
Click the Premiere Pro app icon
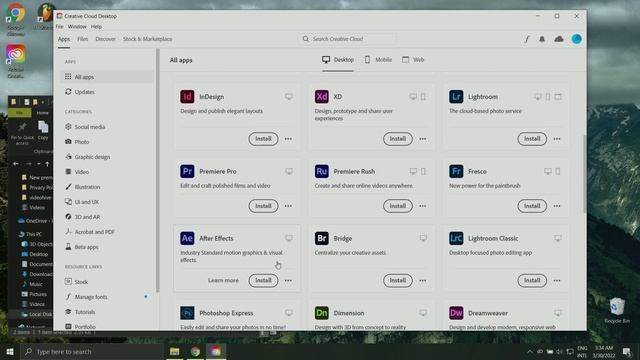[187, 171]
